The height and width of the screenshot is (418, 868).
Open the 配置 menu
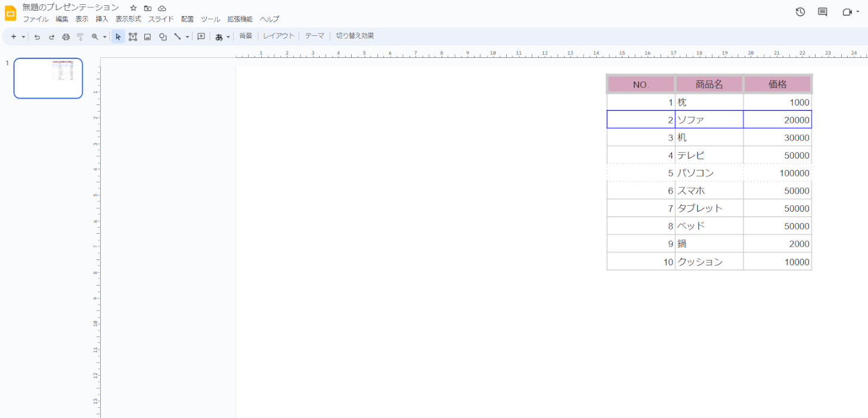pos(187,19)
